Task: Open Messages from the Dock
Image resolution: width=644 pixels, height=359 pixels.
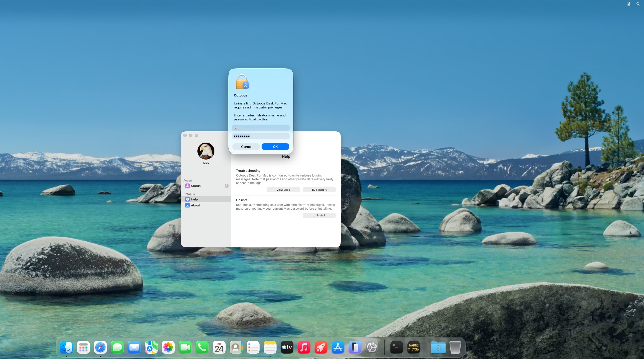Action: pyautogui.click(x=117, y=347)
